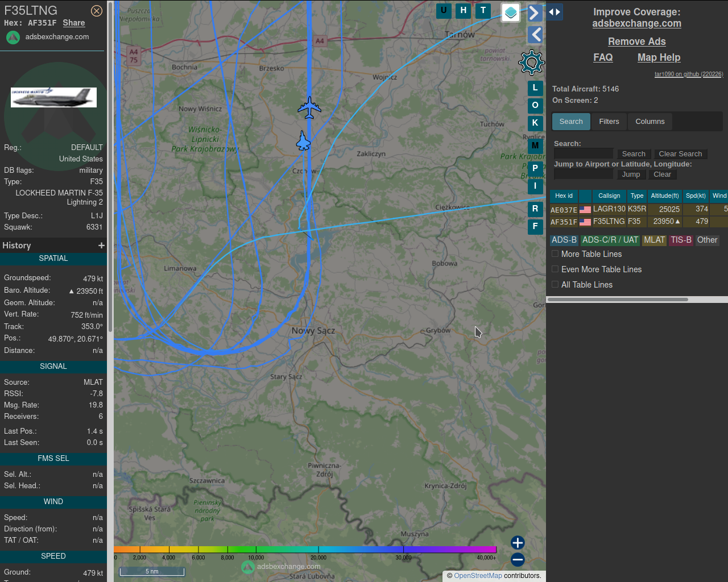Click the Clear Search button
This screenshot has width=728, height=582.
click(x=680, y=154)
